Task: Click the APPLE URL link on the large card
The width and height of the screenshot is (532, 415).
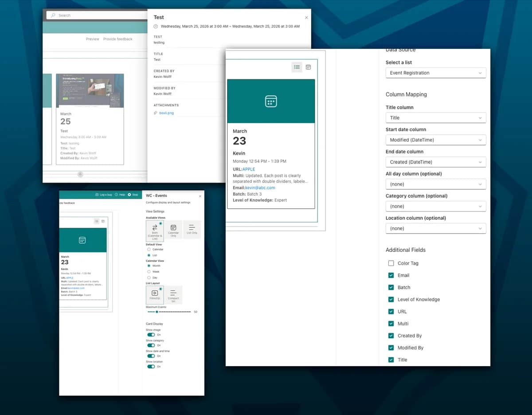Action: (249, 169)
